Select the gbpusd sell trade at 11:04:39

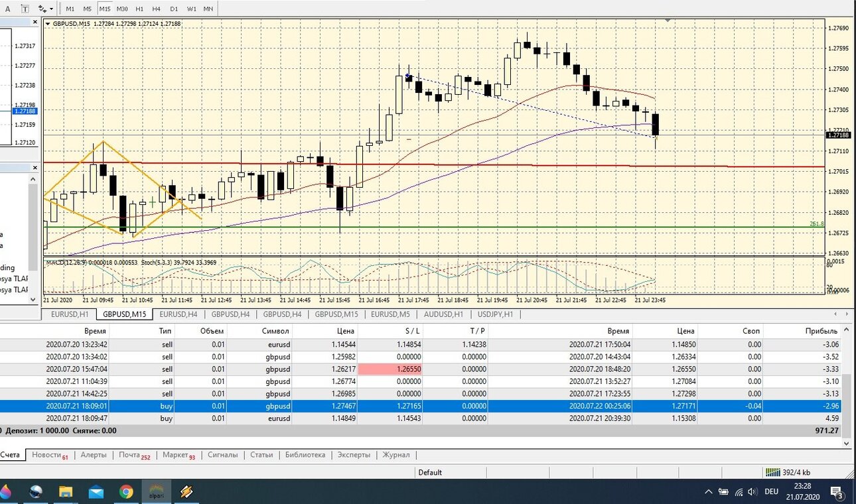[421, 381]
